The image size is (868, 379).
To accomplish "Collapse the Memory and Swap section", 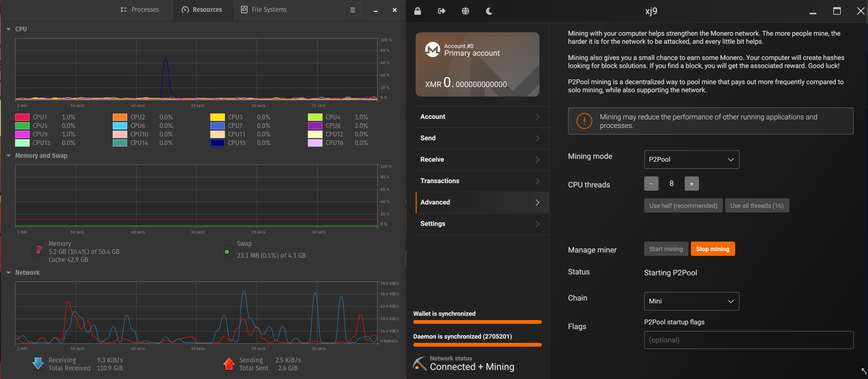I will tap(9, 155).
